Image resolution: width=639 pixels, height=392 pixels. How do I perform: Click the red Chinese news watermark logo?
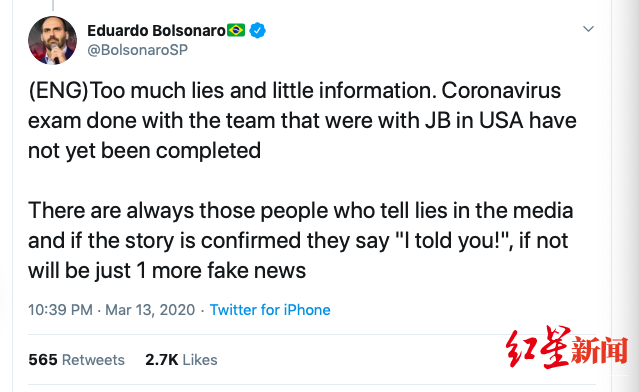(566, 347)
